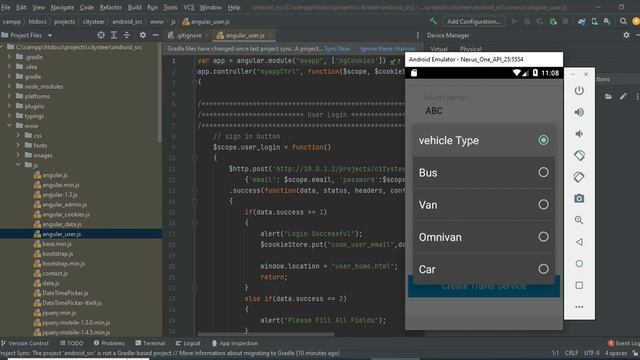The image size is (640, 360).
Task: Open emulator extended controls three dots
Action: (x=579, y=307)
